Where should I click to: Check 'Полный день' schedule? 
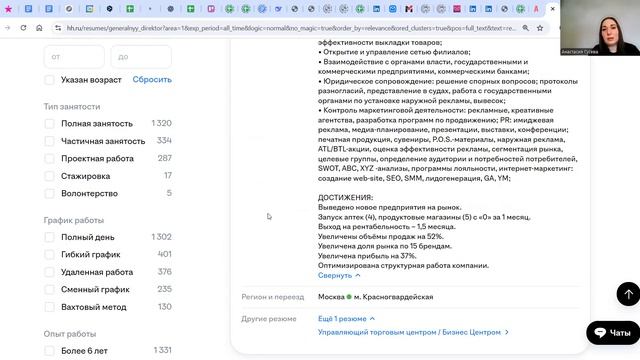49,237
